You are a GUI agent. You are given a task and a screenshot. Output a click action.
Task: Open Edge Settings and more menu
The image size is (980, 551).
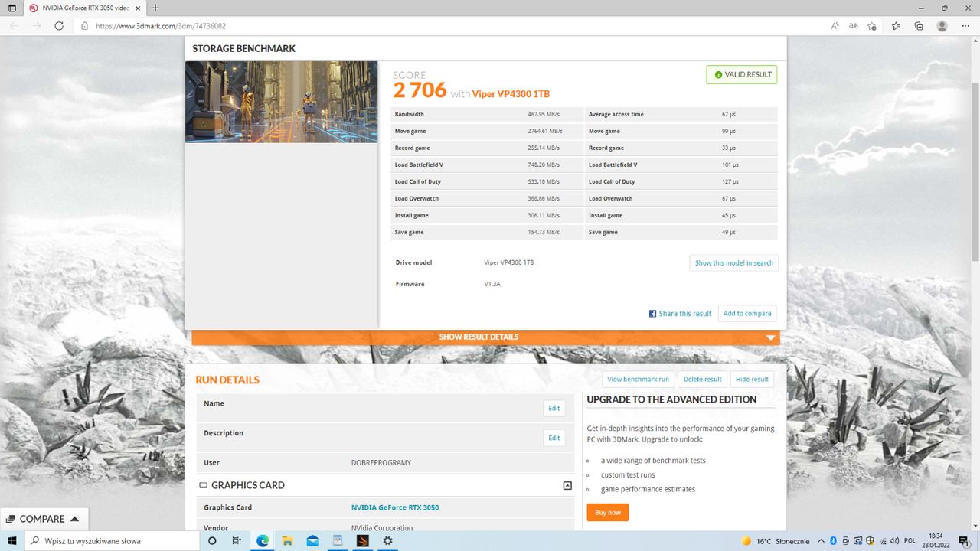tap(965, 26)
